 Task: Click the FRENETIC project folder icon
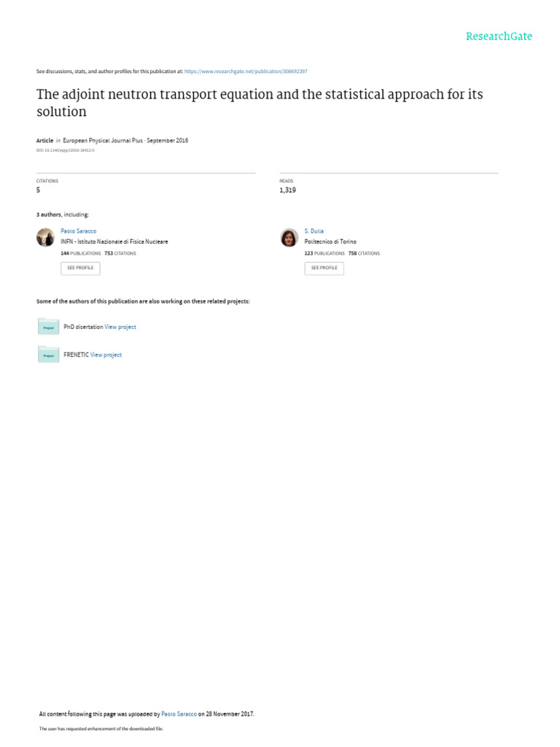pyautogui.click(x=48, y=355)
